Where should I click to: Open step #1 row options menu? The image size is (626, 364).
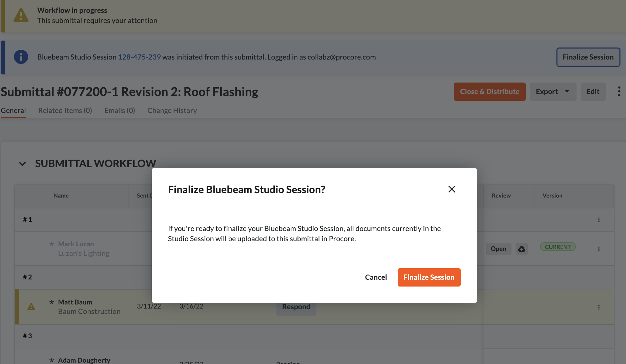pos(599,220)
